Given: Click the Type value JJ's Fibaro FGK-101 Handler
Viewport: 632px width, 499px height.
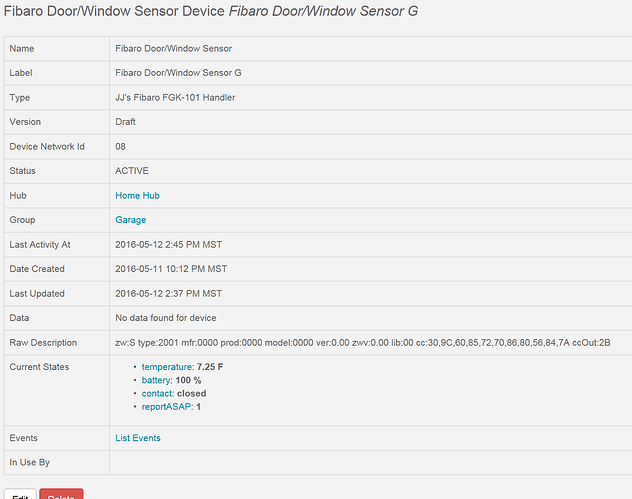Looking at the screenshot, I should coord(175,98).
